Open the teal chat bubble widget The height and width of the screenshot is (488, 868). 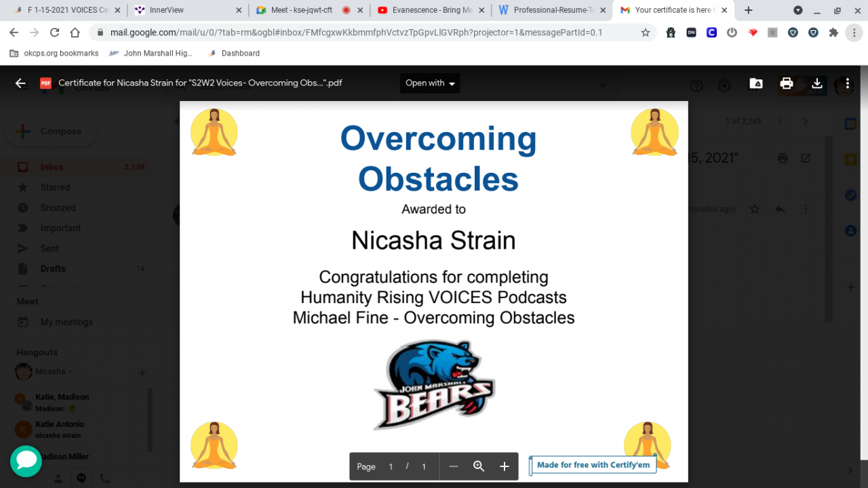tap(26, 461)
